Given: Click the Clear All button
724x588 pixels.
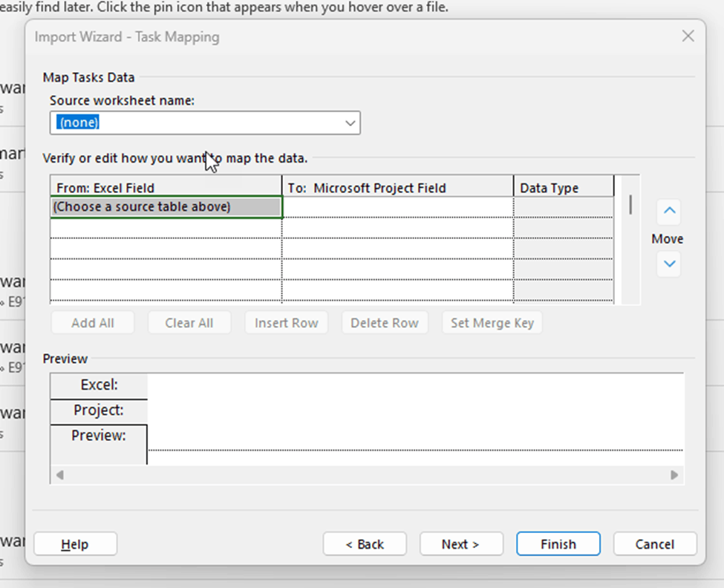Looking at the screenshot, I should point(189,322).
